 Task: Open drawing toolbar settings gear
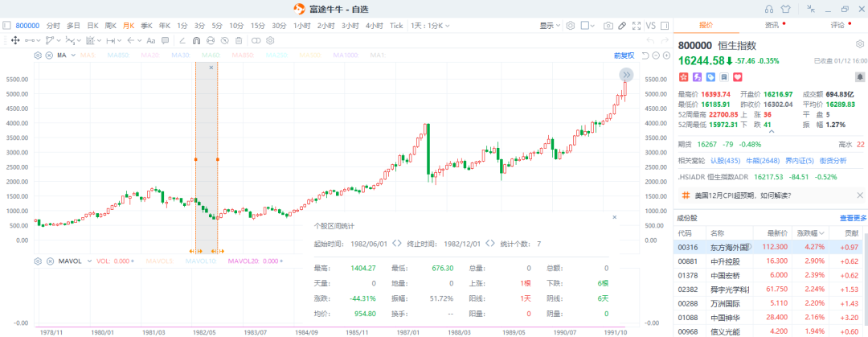(x=270, y=40)
